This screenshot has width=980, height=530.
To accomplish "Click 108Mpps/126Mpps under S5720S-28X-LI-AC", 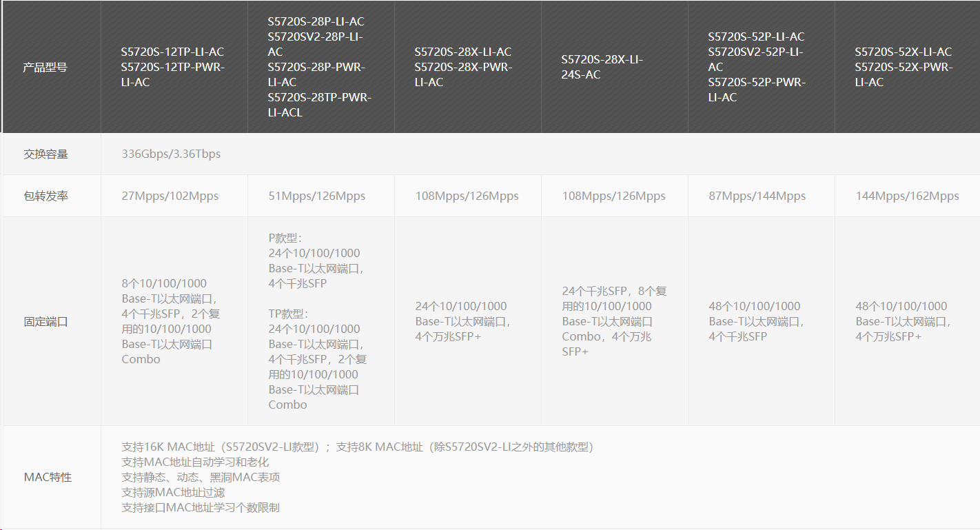I will point(467,196).
